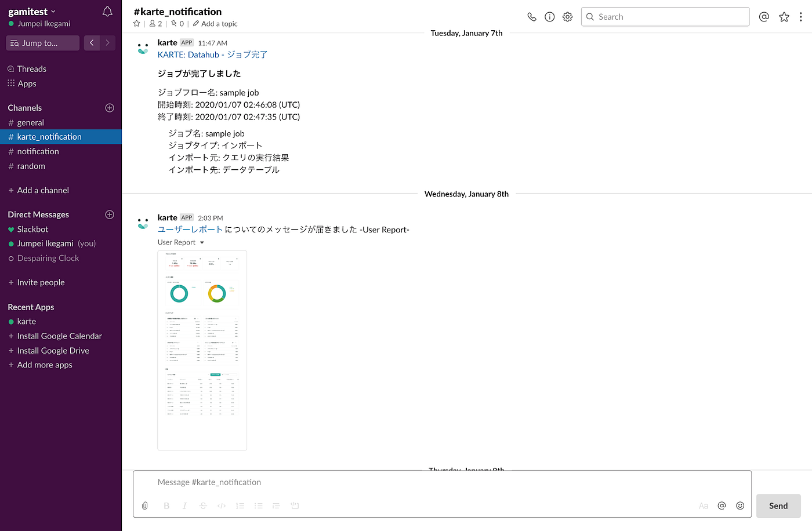View the channel member count
812x531 pixels.
tap(155, 24)
